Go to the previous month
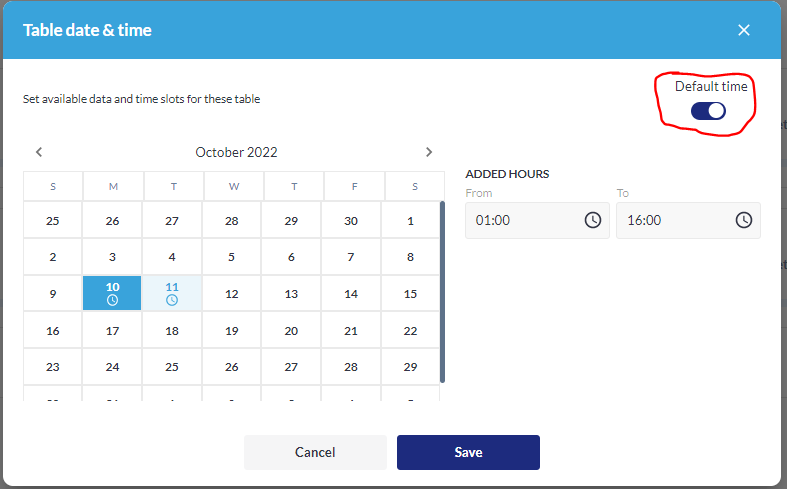 39,152
